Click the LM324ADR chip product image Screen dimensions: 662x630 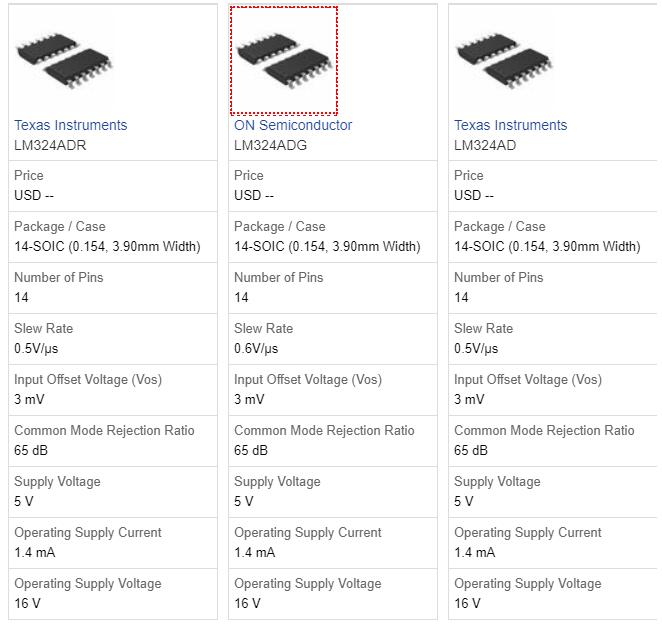tap(64, 60)
